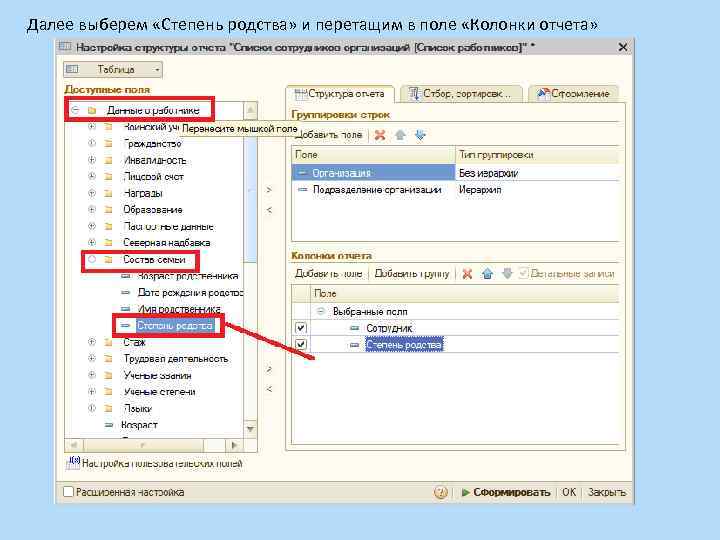Expand Образование folder

(92, 209)
